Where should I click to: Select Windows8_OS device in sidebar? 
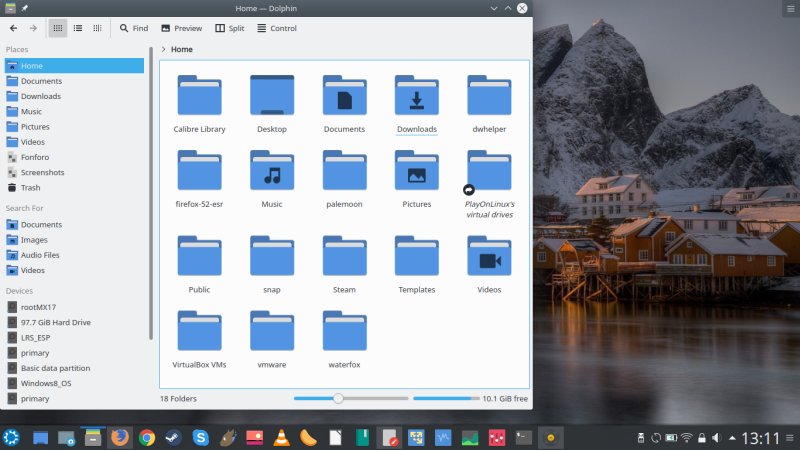(x=45, y=383)
